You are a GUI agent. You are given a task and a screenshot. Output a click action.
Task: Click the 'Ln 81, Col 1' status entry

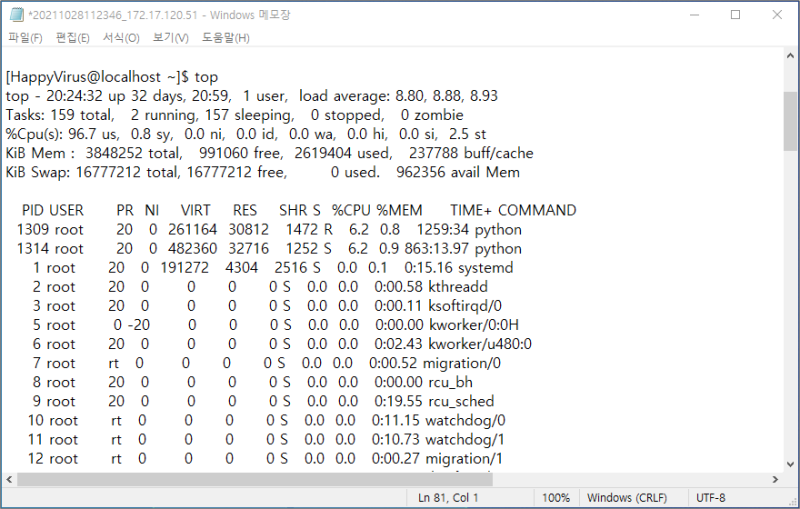[448, 498]
